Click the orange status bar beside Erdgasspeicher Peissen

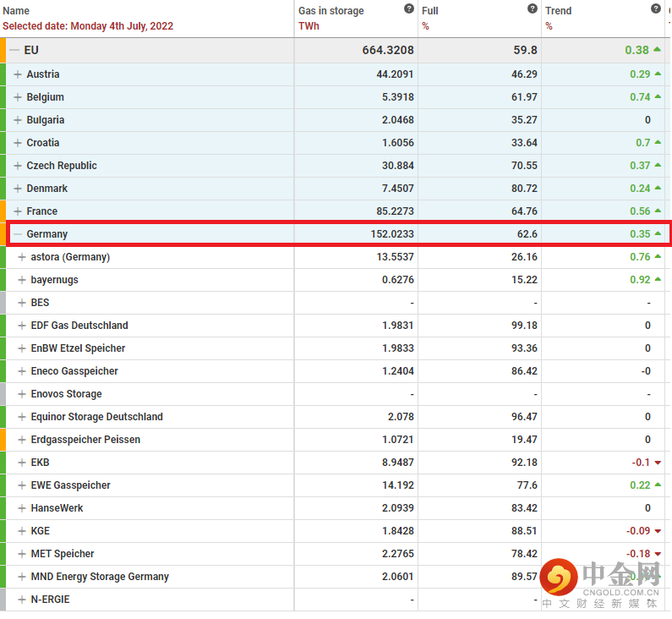3,440
